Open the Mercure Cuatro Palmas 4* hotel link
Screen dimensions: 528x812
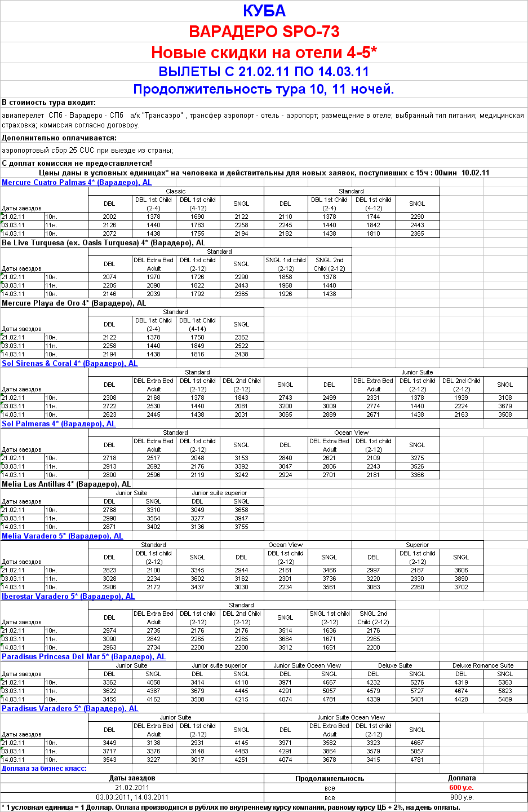coord(77,183)
